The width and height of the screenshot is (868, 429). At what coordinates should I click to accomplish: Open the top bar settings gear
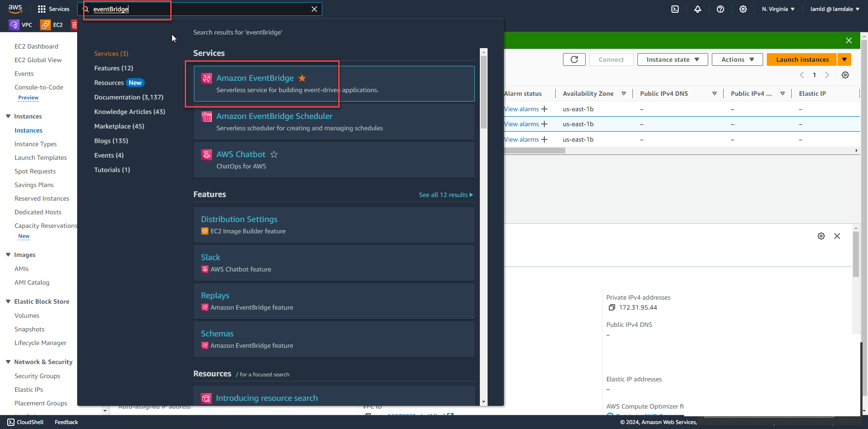coord(743,9)
